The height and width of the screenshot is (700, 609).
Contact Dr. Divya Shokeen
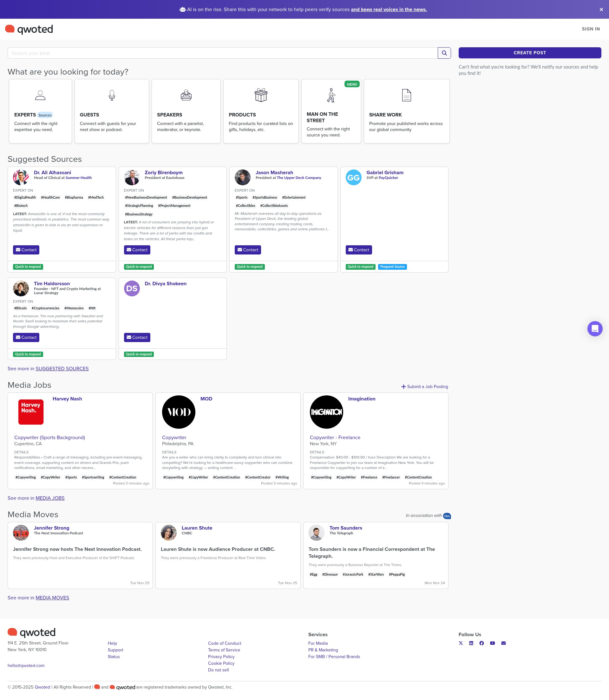pyautogui.click(x=137, y=338)
